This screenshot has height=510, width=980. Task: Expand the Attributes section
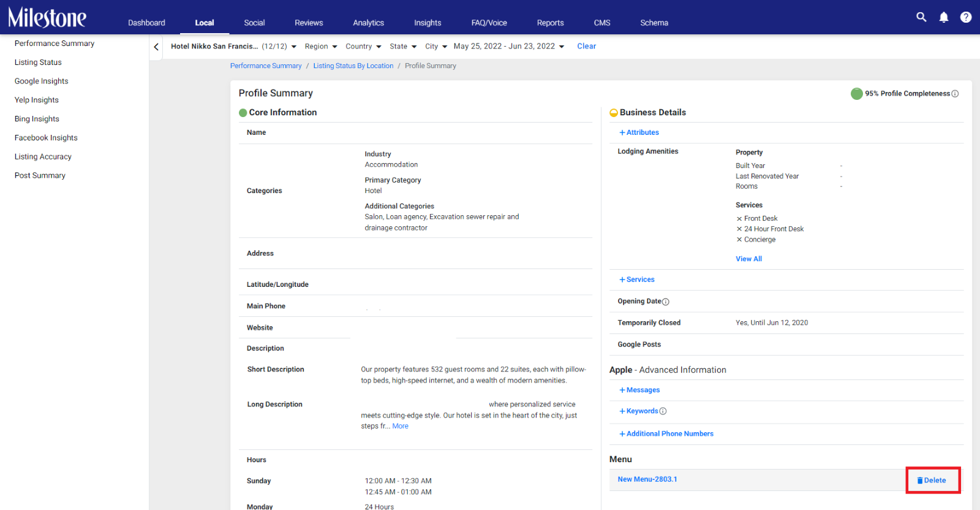click(639, 132)
